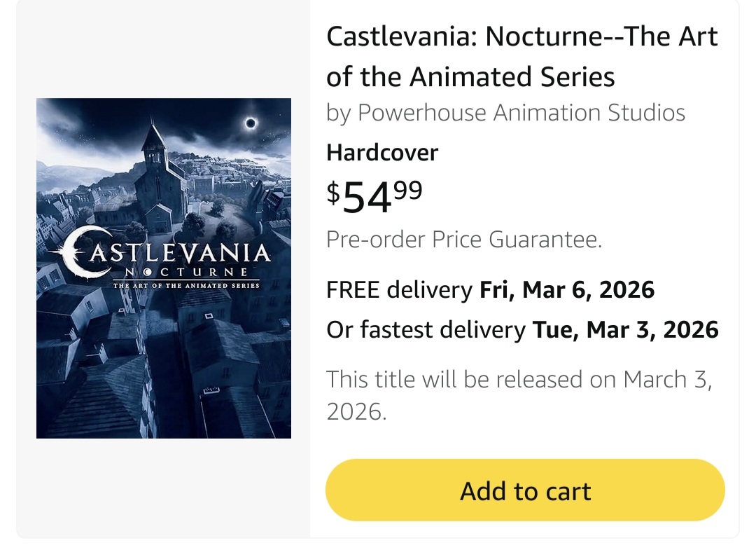This screenshot has height=550, width=756.
Task: Click 'of the Animated Series' title line
Action: pos(470,76)
